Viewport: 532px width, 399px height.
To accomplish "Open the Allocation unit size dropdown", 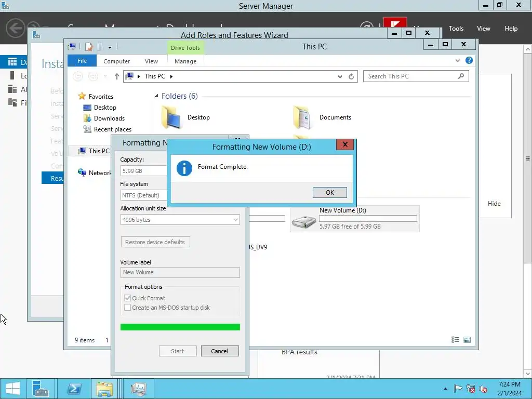I will click(180, 220).
